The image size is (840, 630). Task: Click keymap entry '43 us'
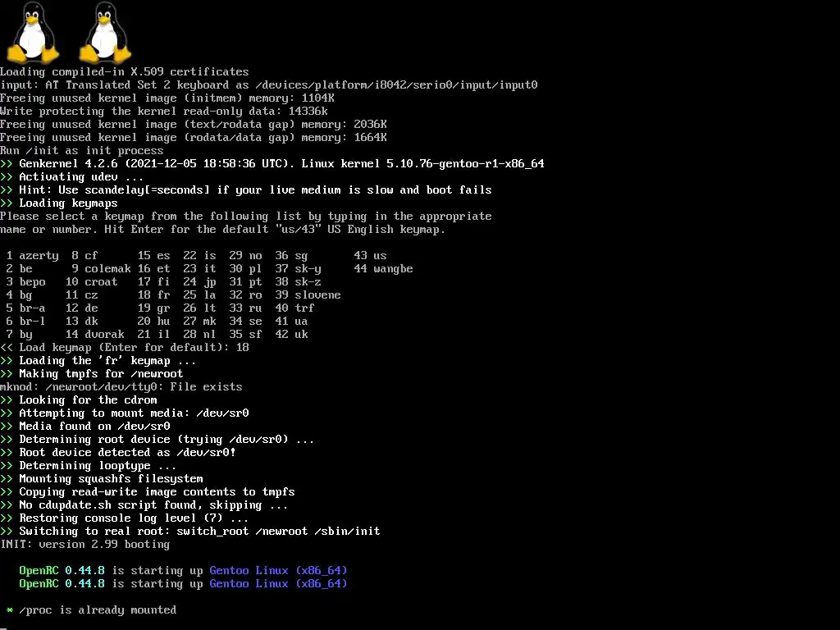[x=370, y=256]
